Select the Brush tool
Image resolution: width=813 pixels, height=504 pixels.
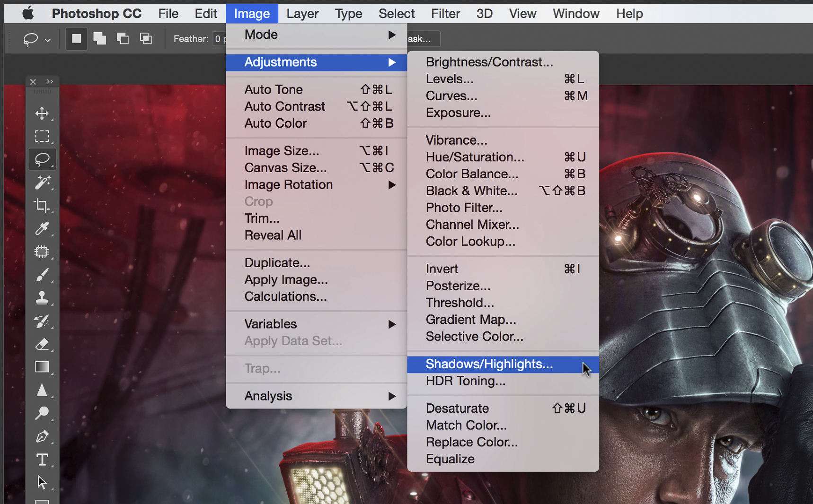(x=42, y=275)
